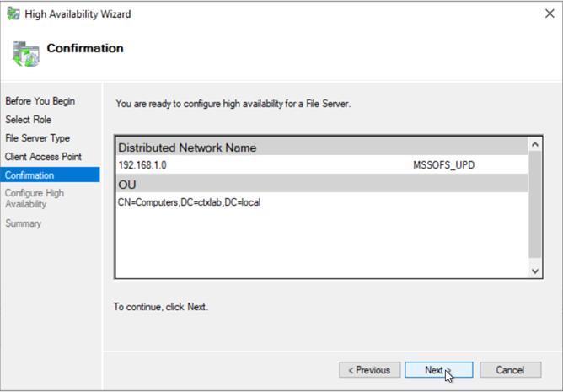This screenshot has width=563, height=392.
Task: Click the High Availability Wizard title bar icon
Action: point(13,14)
